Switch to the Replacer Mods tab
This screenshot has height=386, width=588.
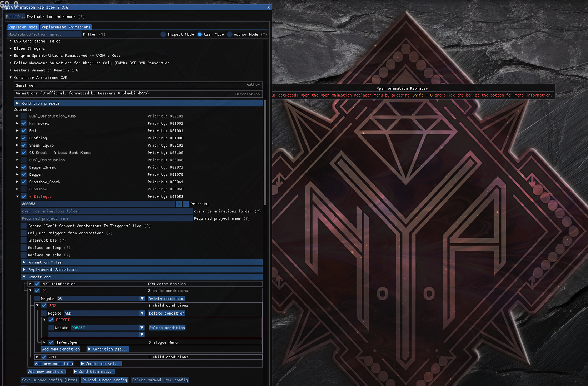(x=23, y=27)
